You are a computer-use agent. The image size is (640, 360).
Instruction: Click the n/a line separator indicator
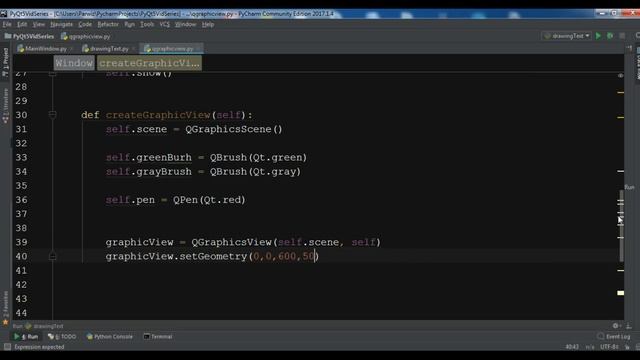[x=590, y=347]
